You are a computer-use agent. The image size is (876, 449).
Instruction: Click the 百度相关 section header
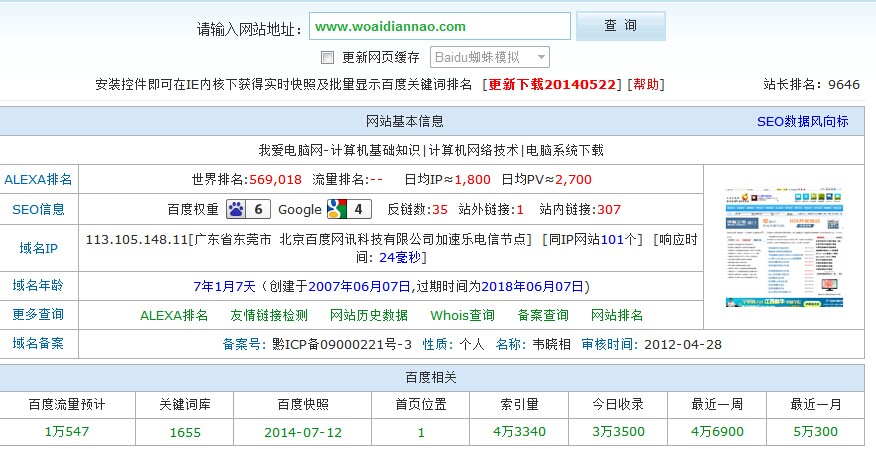[431, 378]
